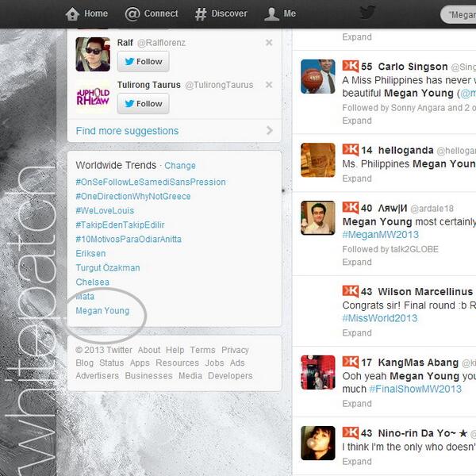
Task: Open Ralf's profile picture
Action: pos(93,54)
